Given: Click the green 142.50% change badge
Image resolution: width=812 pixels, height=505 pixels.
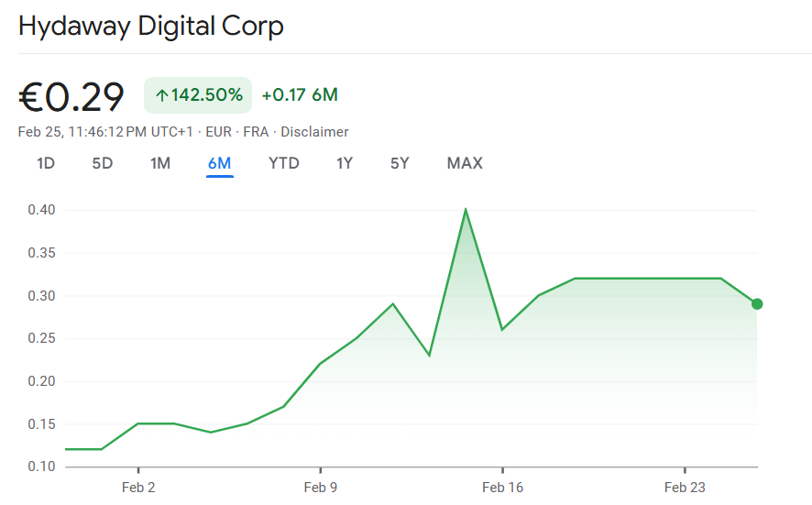Looking at the screenshot, I should point(198,95).
